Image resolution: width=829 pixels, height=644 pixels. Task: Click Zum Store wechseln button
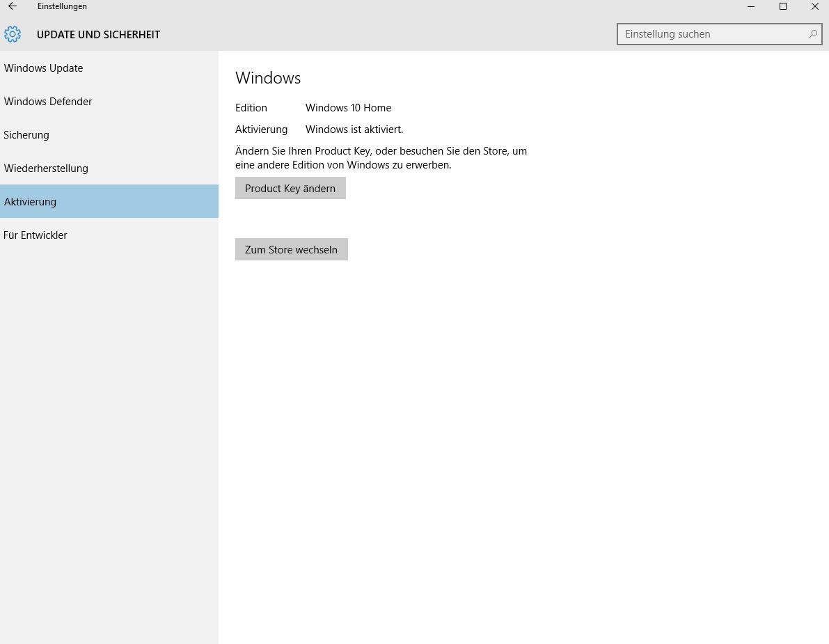tap(292, 249)
